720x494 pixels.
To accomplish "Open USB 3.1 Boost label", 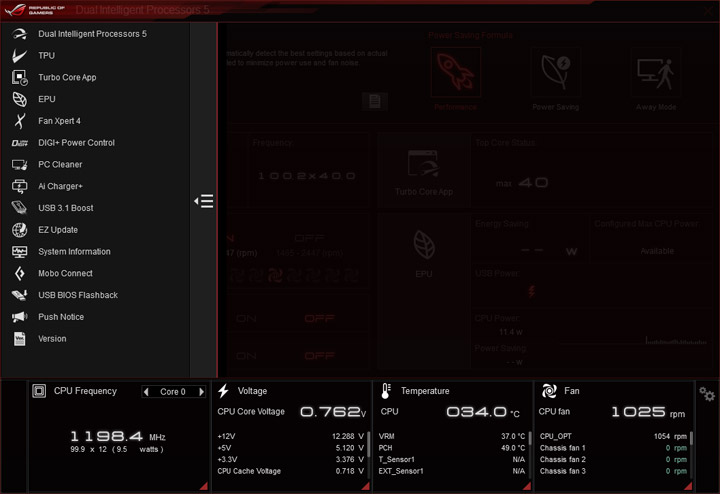I will tap(66, 208).
